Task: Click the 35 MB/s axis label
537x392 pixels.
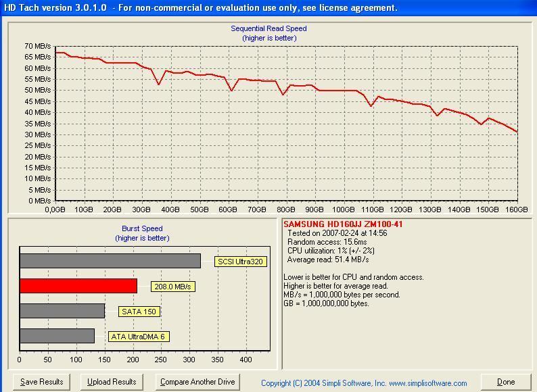Action: pyautogui.click(x=37, y=124)
